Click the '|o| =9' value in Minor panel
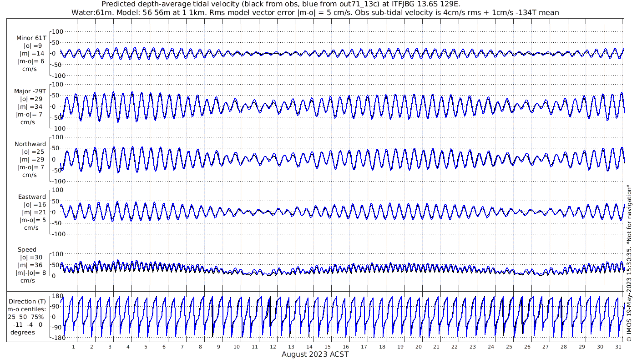Screen dimensions: 637x364 click(x=33, y=46)
